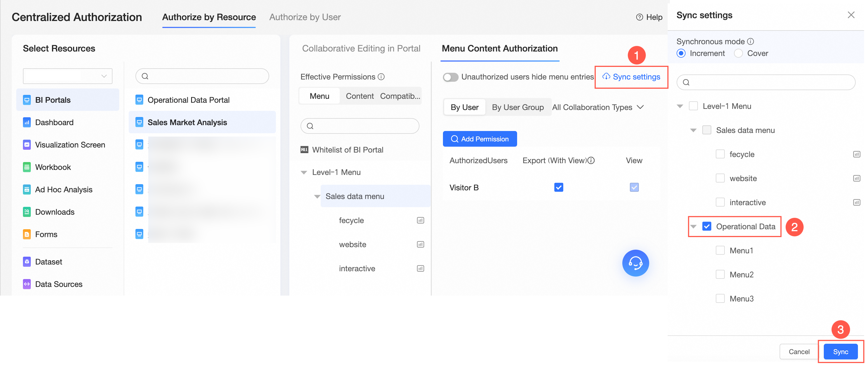Collapse the Sales data menu tree node
The height and width of the screenshot is (365, 868).
pos(317,196)
